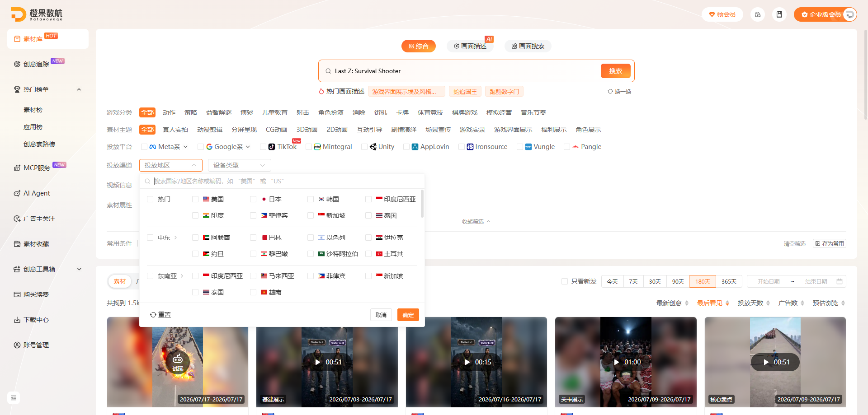Switch to the 综合 search tab

419,46
